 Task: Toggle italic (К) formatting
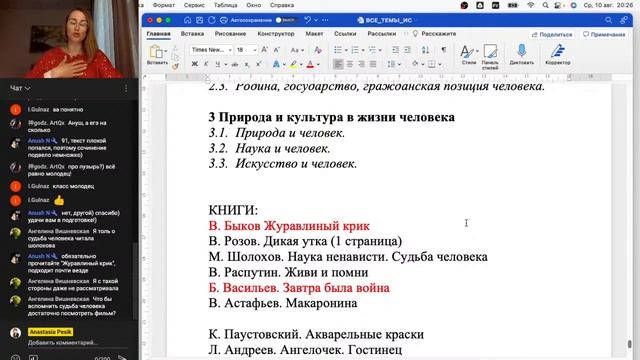click(x=206, y=64)
